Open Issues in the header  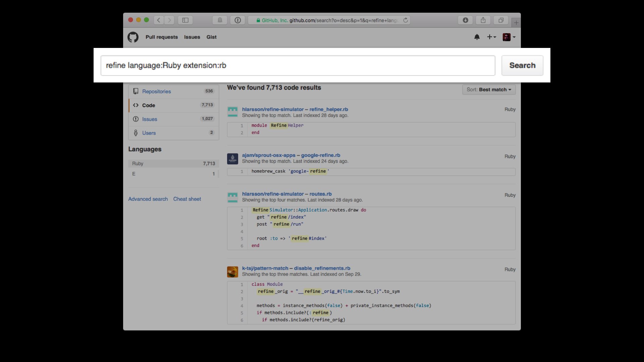click(192, 37)
